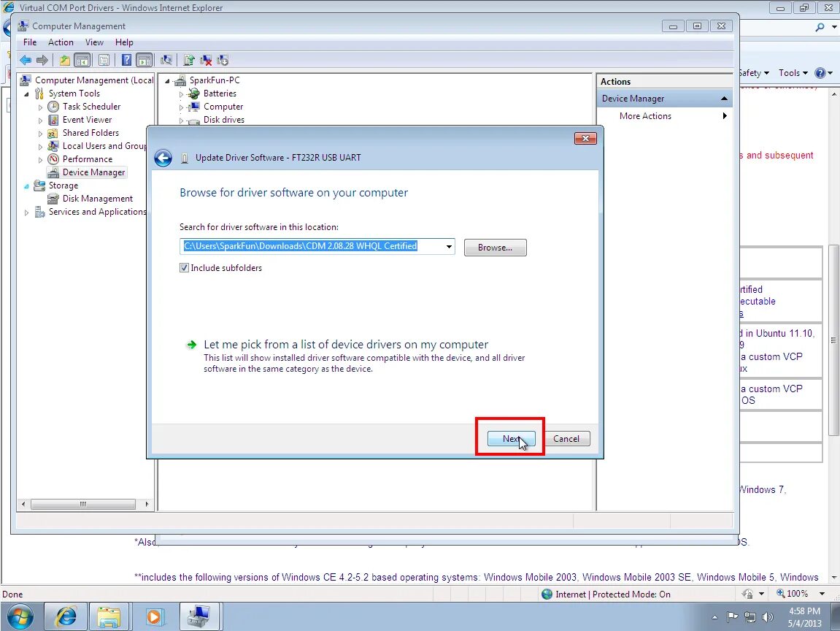This screenshot has height=631, width=840.
Task: Click the gray Forward arrow in Computer Management toolbar
Action: pyautogui.click(x=42, y=60)
